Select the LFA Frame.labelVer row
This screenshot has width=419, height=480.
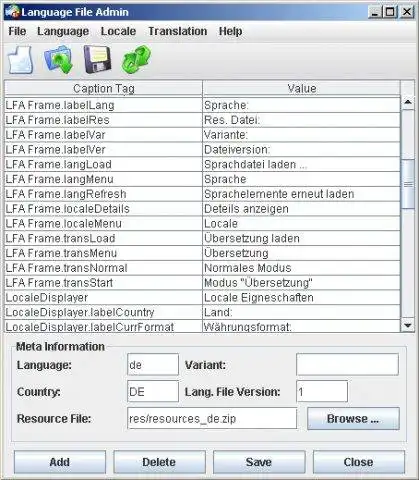click(x=202, y=150)
